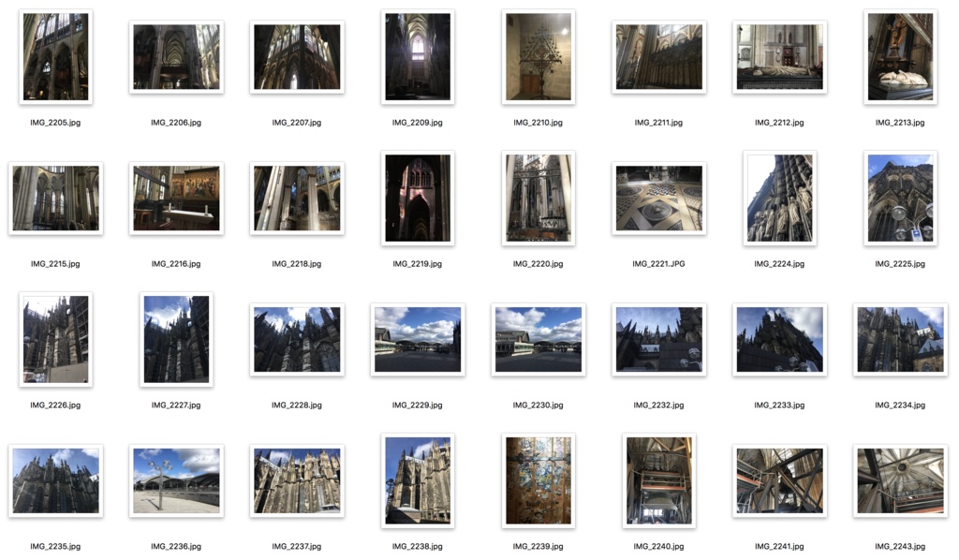Select the IMG_2228.jpg thumbnail
959x560 pixels.
[297, 339]
